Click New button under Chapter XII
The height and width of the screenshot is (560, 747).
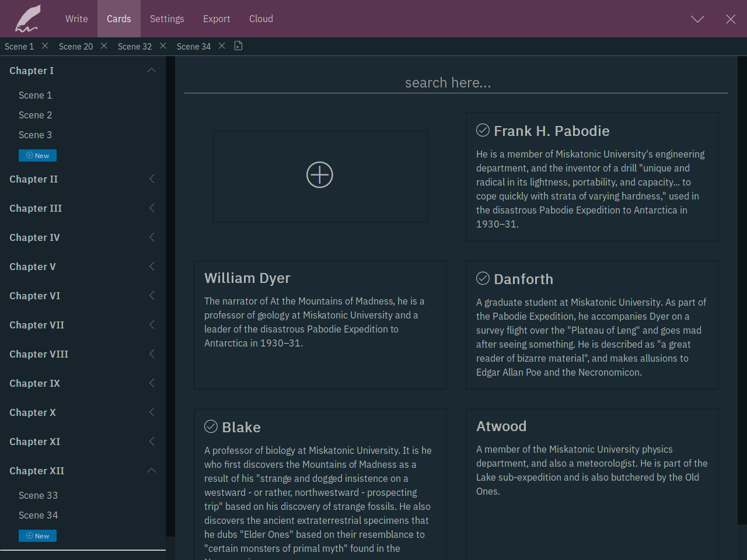coord(37,536)
